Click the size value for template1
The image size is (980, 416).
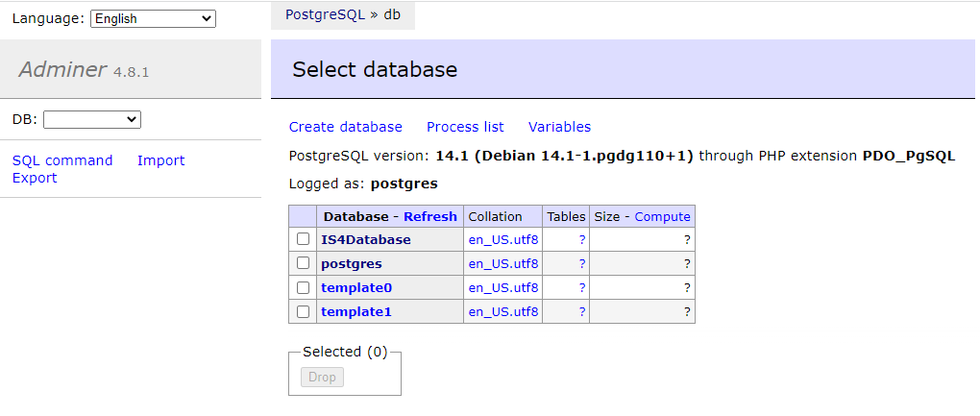(687, 311)
